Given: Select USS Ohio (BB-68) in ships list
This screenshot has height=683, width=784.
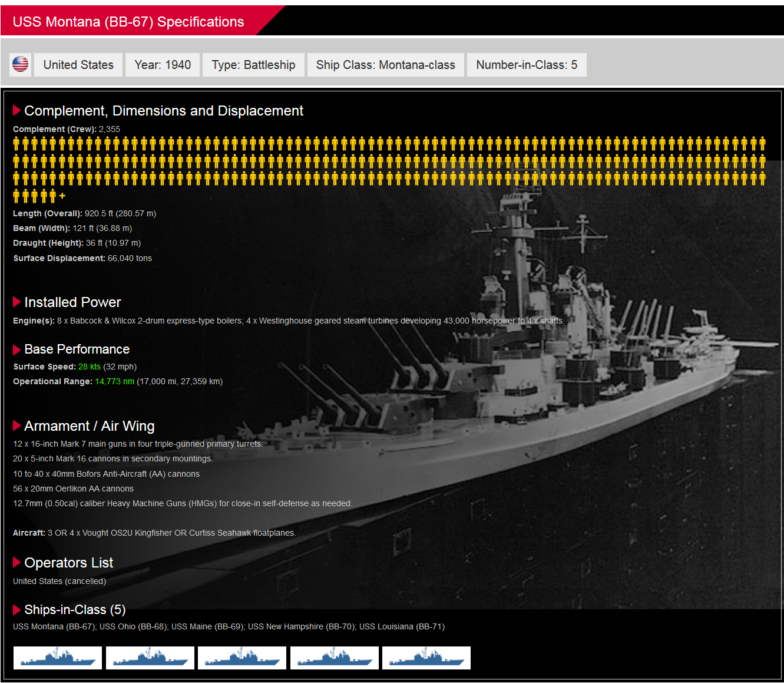Looking at the screenshot, I should pyautogui.click(x=133, y=626).
